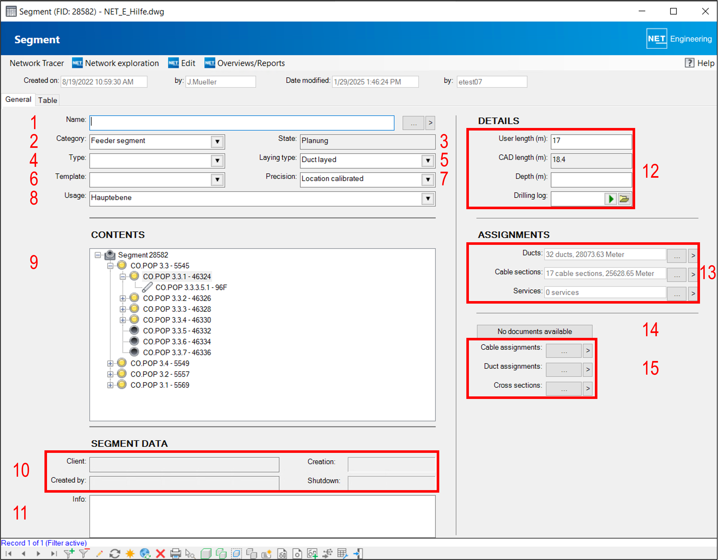
Task: Click into the Name input field
Action: (x=242, y=123)
